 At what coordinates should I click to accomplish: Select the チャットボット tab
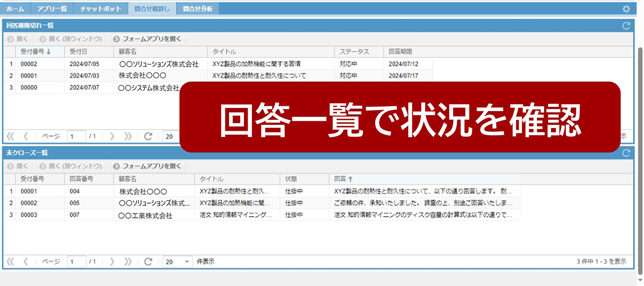tap(100, 9)
